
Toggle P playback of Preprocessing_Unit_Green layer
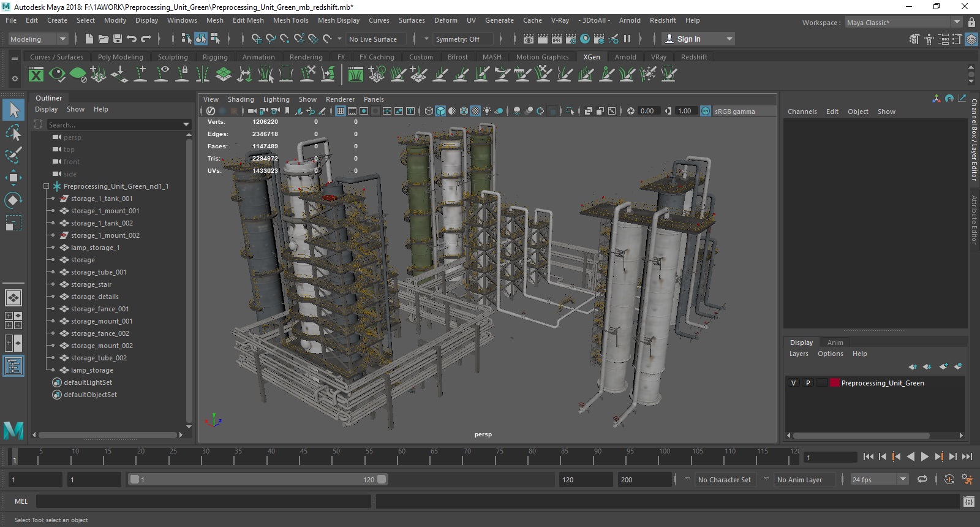click(808, 383)
